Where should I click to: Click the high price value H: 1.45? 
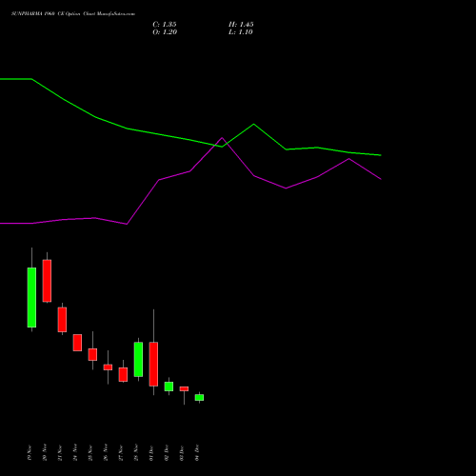241,25
